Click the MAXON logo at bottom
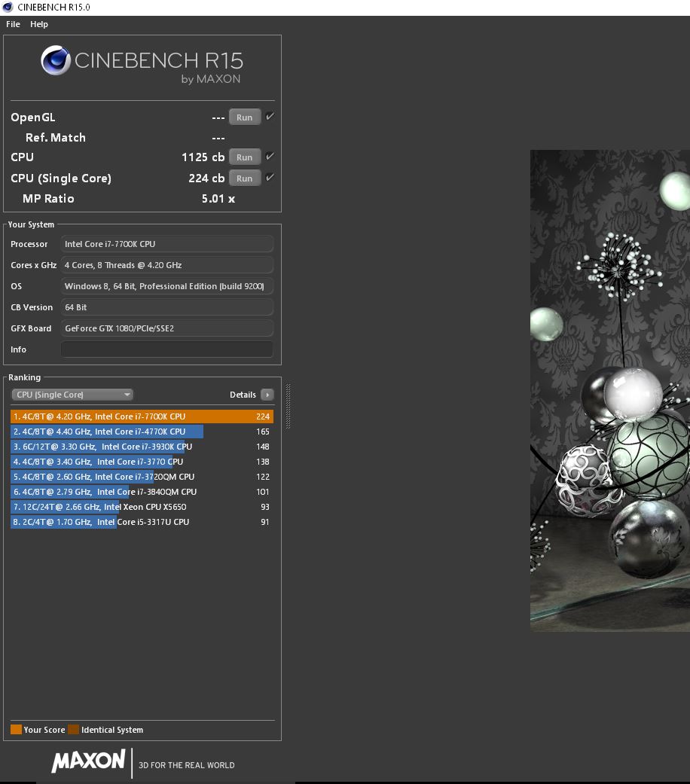This screenshot has height=784, width=690. (x=88, y=761)
